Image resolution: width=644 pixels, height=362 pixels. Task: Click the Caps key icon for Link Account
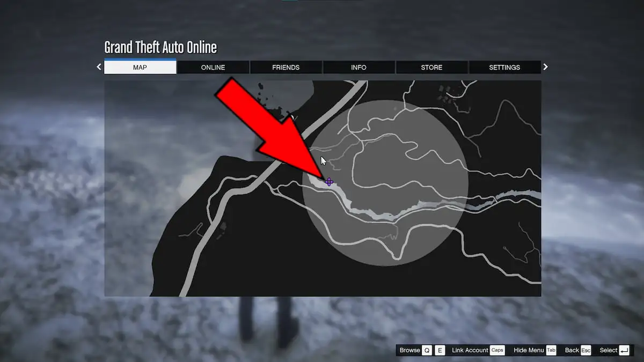tap(497, 350)
